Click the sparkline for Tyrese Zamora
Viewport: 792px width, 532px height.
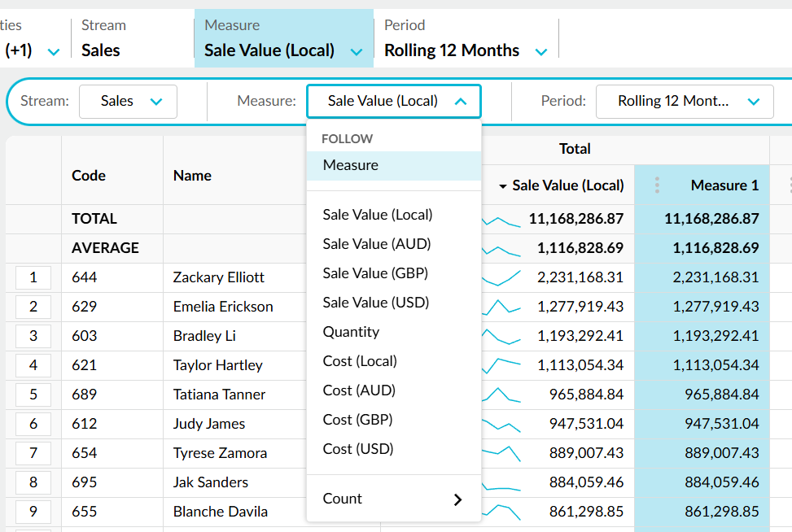(501, 453)
